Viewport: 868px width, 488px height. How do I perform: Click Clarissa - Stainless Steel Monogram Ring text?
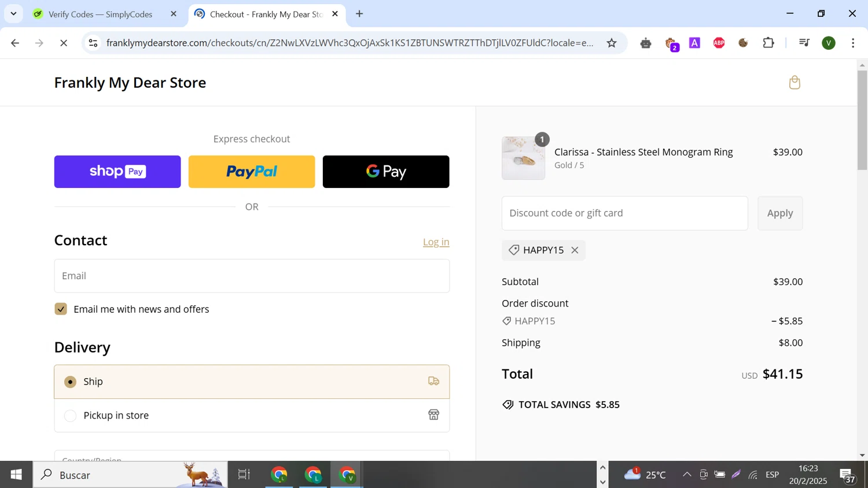pyautogui.click(x=643, y=152)
